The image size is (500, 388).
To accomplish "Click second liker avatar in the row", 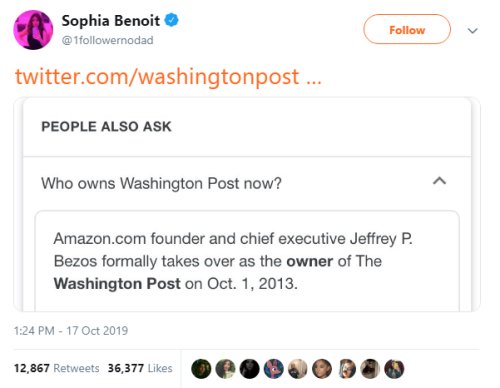I will [225, 369].
